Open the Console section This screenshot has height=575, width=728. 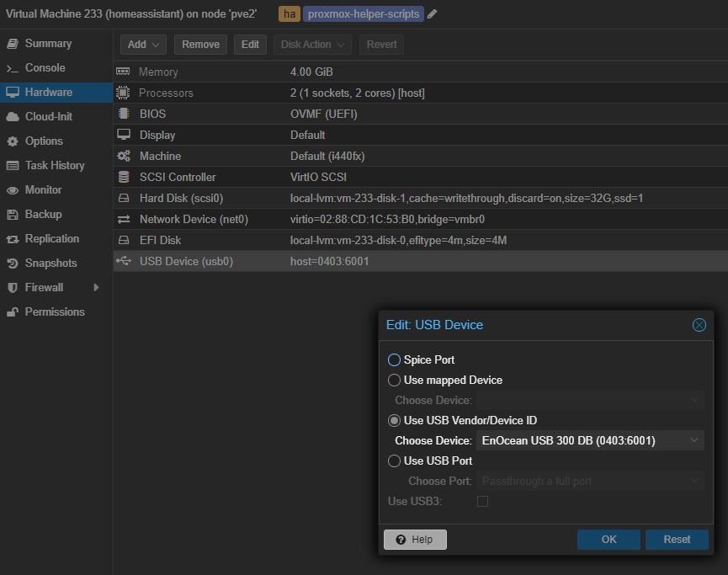point(45,68)
